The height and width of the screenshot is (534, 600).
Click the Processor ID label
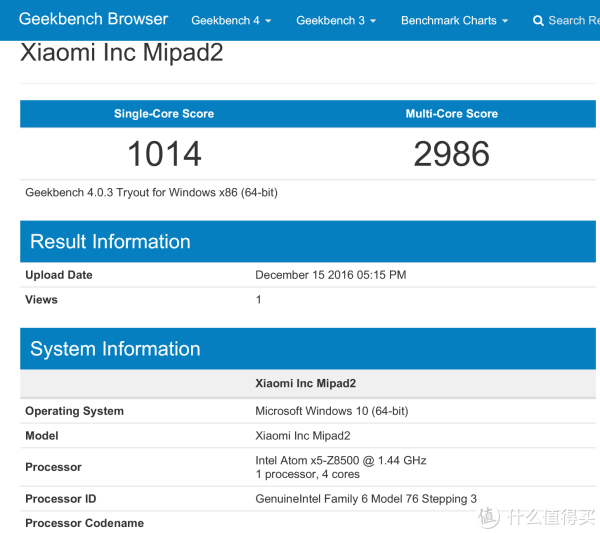click(60, 499)
